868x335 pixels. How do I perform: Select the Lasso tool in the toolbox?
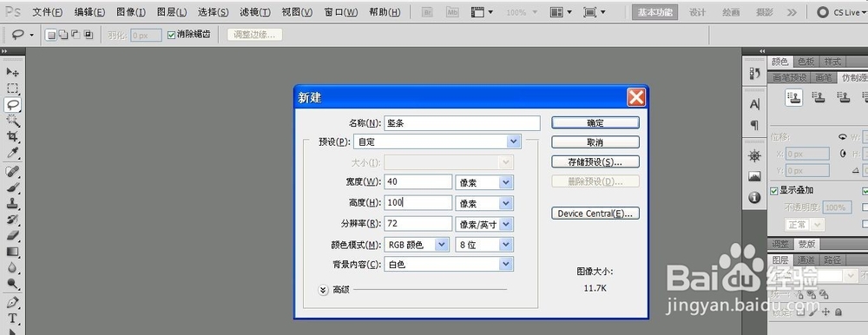click(x=12, y=104)
